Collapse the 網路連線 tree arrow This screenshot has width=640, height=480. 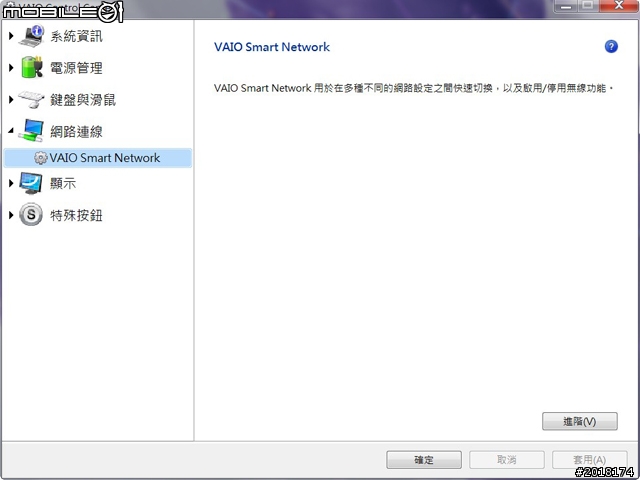[x=11, y=131]
